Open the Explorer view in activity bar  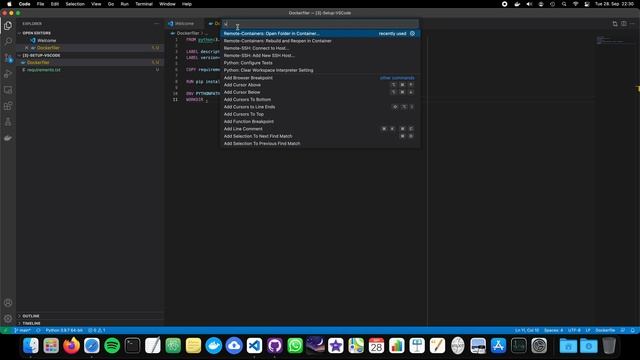coord(8,26)
